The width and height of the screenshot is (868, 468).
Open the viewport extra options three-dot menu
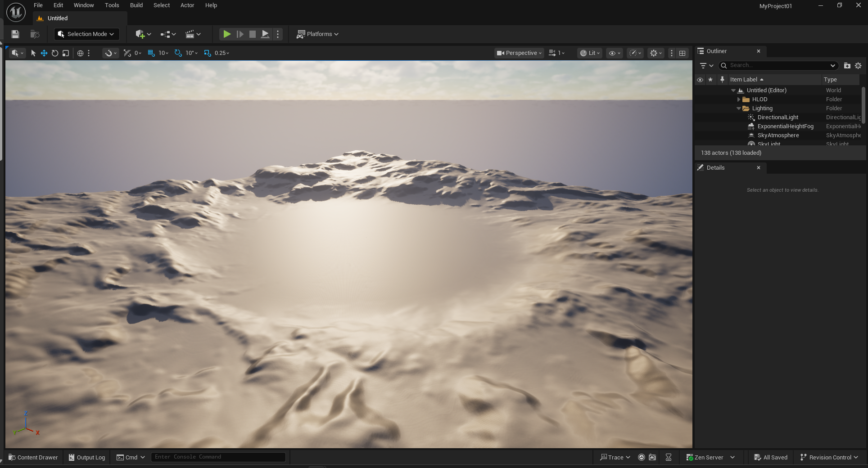pyautogui.click(x=672, y=53)
